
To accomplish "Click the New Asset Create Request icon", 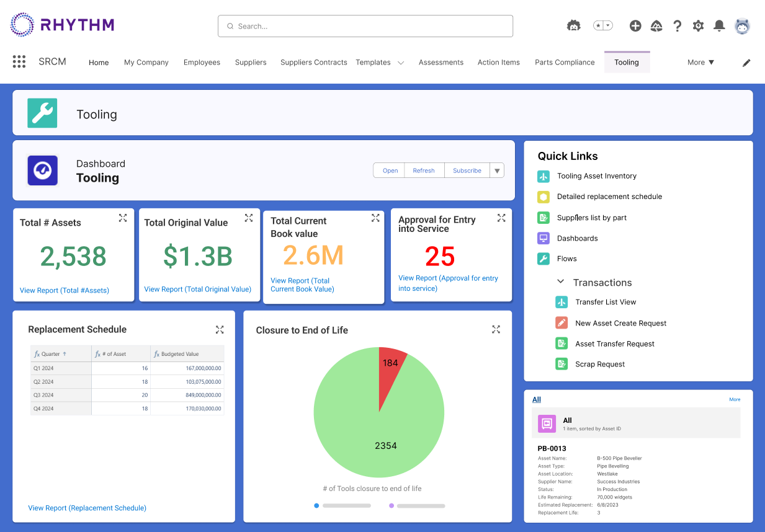I will pyautogui.click(x=561, y=323).
